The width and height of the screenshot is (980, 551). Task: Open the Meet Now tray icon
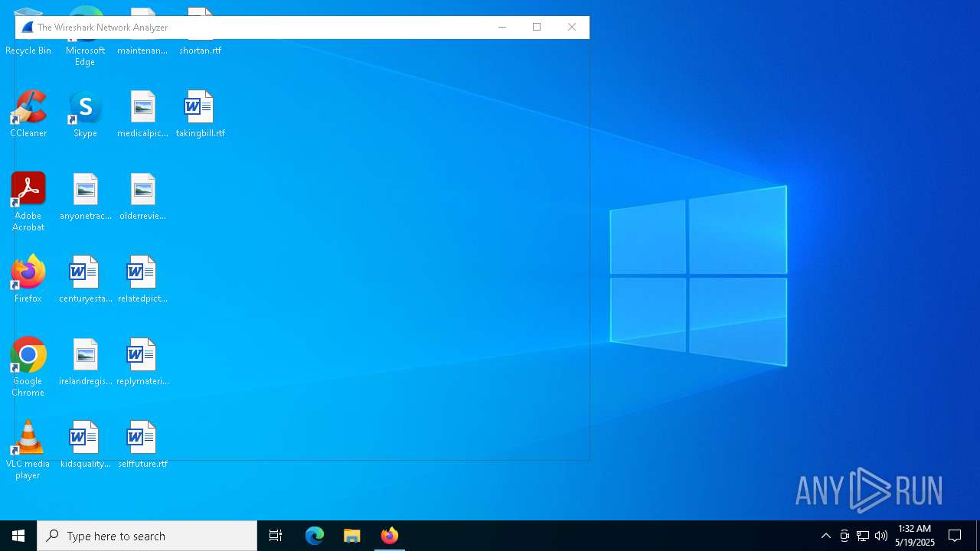[844, 536]
